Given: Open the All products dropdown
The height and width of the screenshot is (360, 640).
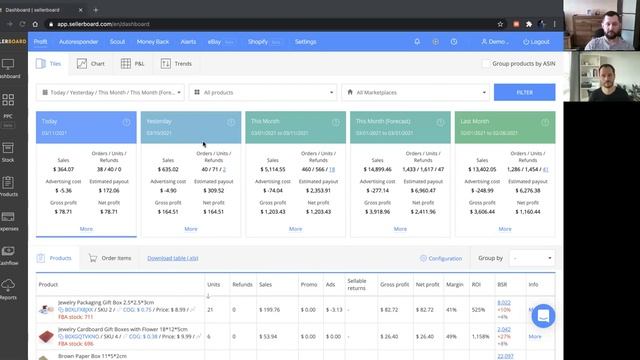Looking at the screenshot, I should point(263,93).
